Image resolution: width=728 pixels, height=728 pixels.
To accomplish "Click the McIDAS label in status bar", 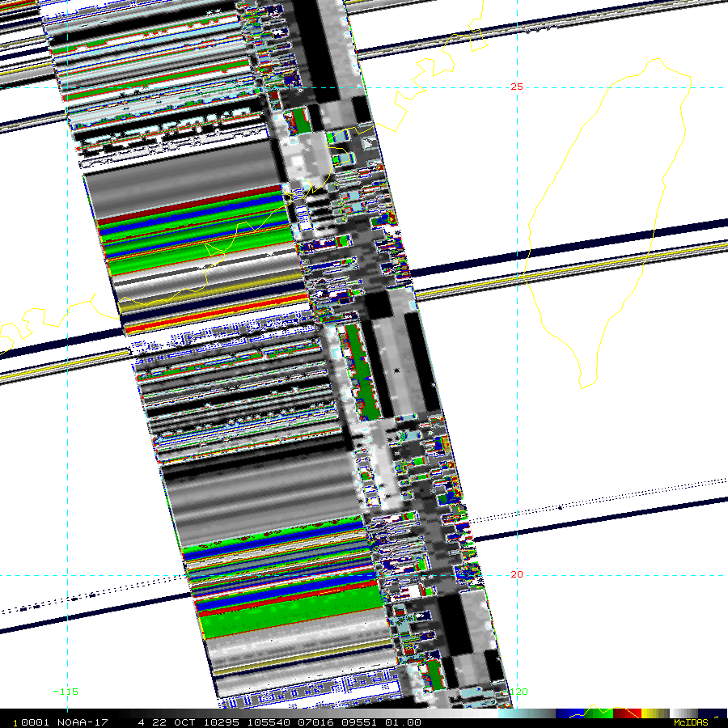I will 691,722.
